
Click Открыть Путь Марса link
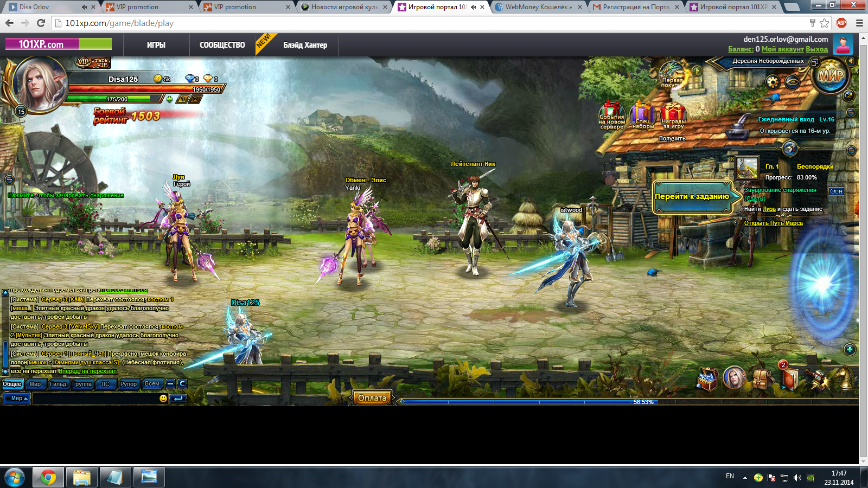point(774,223)
